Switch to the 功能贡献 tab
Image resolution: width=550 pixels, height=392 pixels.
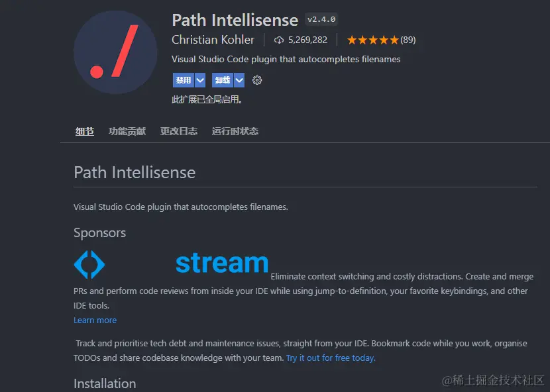(127, 132)
